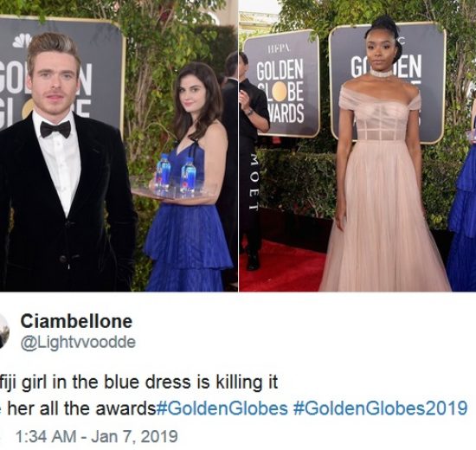Screen dimensions: 476x450
Task: Click the NBC peacock logo on left sign
Action: click(22, 41)
